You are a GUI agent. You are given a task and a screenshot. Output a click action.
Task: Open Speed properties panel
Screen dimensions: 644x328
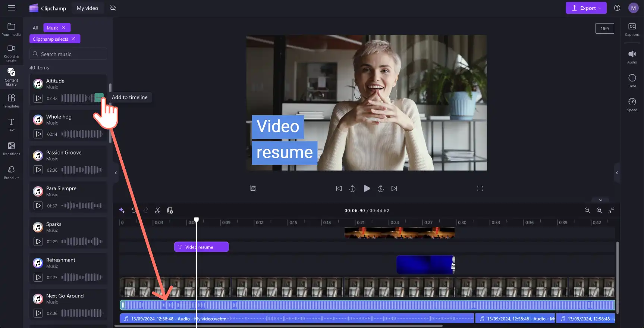pyautogui.click(x=632, y=105)
